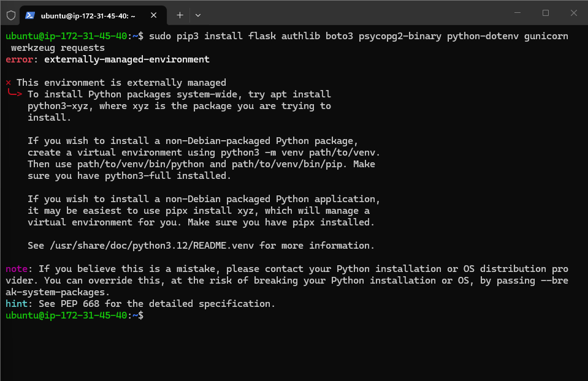
Task: Click the 'externally-managed-environment' error text
Action: click(x=127, y=59)
